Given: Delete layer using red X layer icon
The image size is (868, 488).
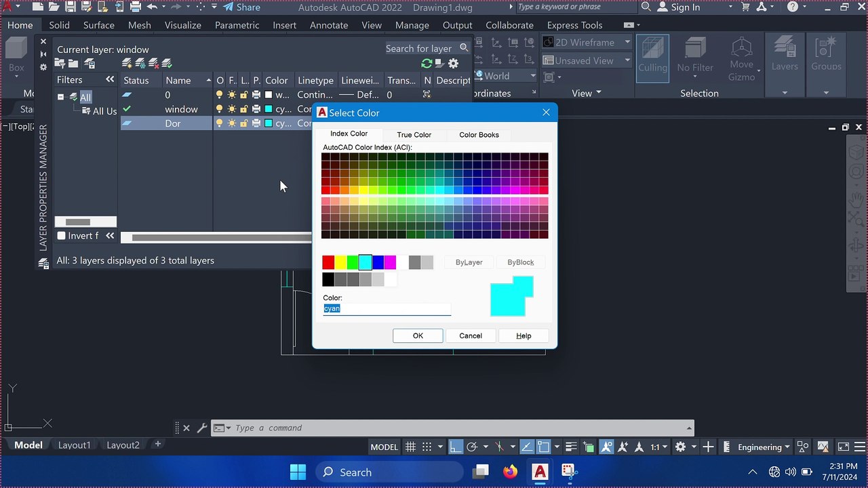Looking at the screenshot, I should tap(154, 64).
